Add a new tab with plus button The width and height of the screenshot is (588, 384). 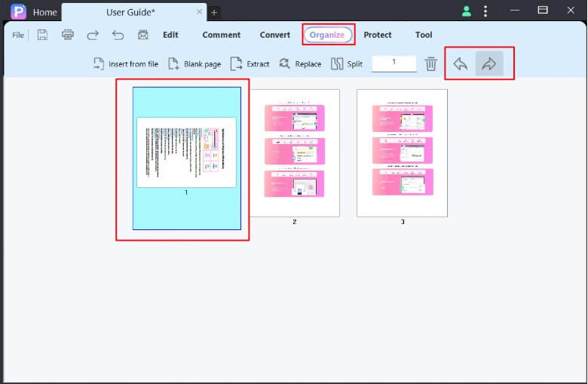click(214, 13)
